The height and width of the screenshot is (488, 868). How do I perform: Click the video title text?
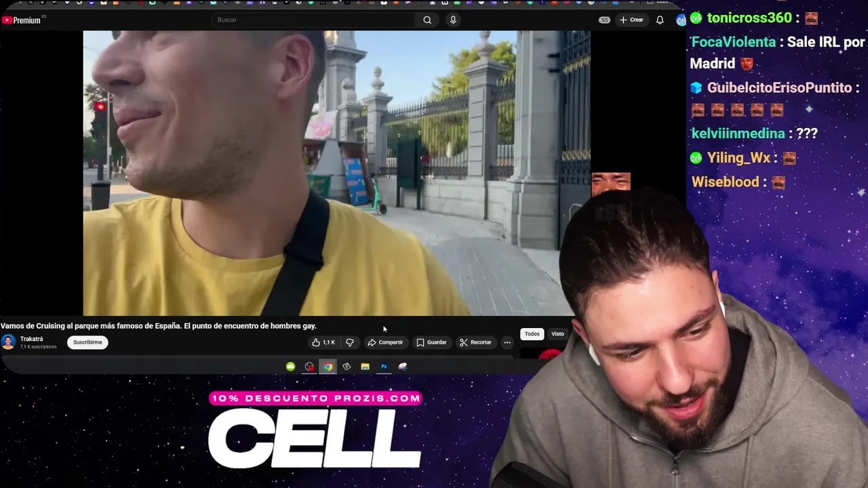click(159, 326)
